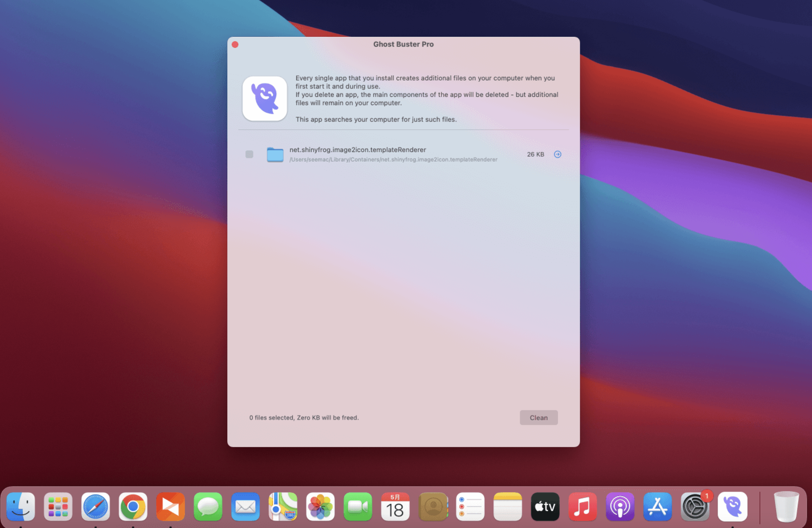Viewport: 812px width, 528px height.
Task: Click the blue folder icon in the file row
Action: pos(275,154)
